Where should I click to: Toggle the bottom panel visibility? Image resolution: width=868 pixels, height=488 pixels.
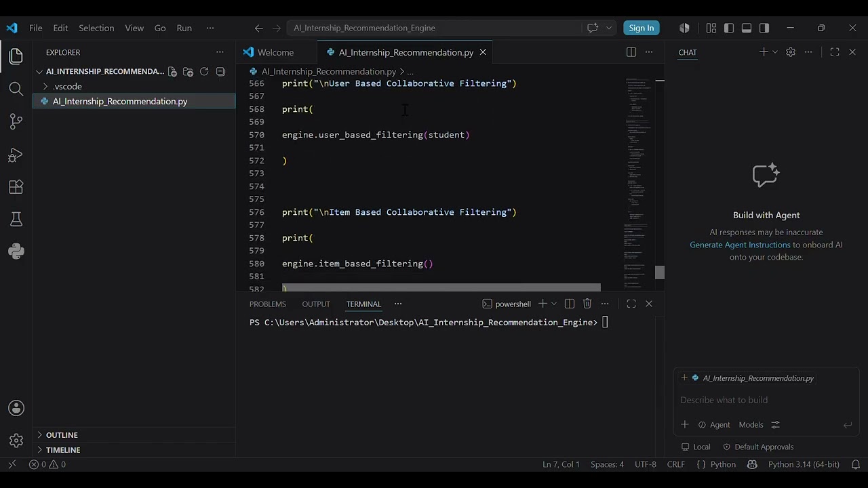coord(747,28)
